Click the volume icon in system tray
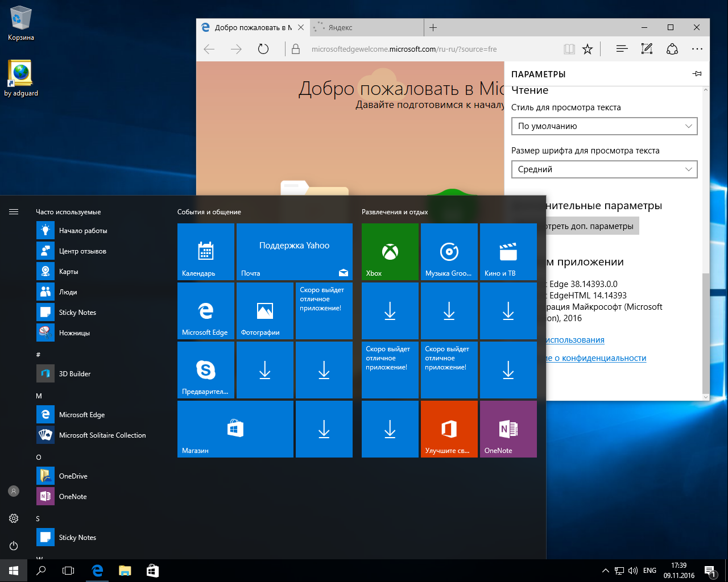The image size is (728, 582). pyautogui.click(x=633, y=571)
